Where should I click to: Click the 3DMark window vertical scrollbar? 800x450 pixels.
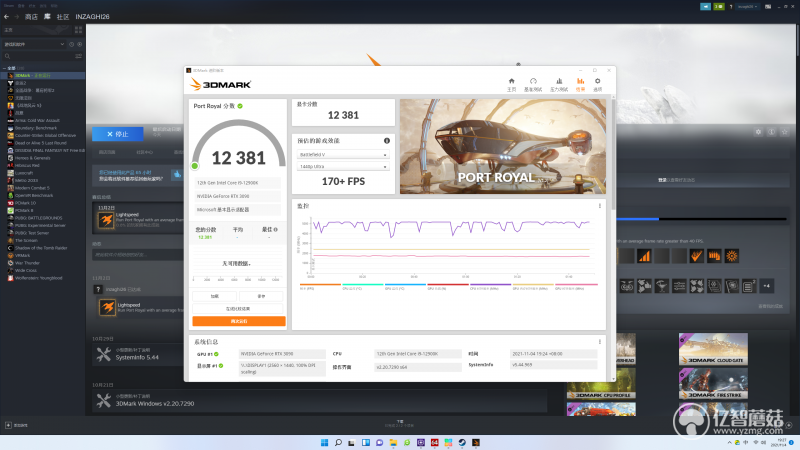pos(613,153)
